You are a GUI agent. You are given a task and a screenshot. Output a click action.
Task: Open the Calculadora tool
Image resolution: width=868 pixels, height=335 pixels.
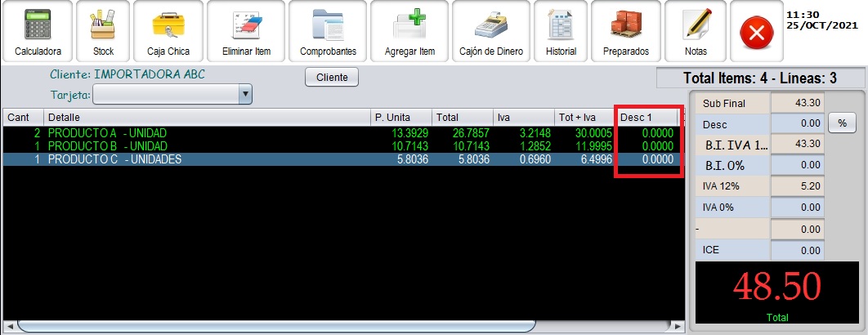click(x=38, y=33)
